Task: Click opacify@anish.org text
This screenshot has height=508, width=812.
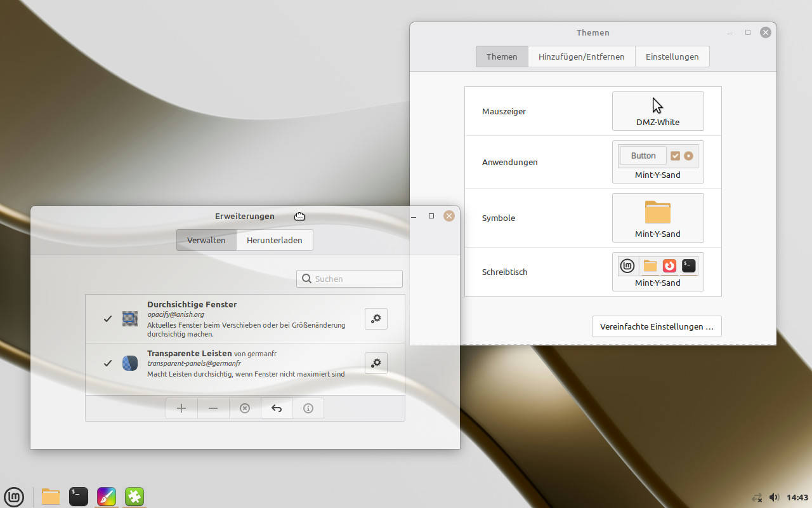Action: pyautogui.click(x=176, y=314)
